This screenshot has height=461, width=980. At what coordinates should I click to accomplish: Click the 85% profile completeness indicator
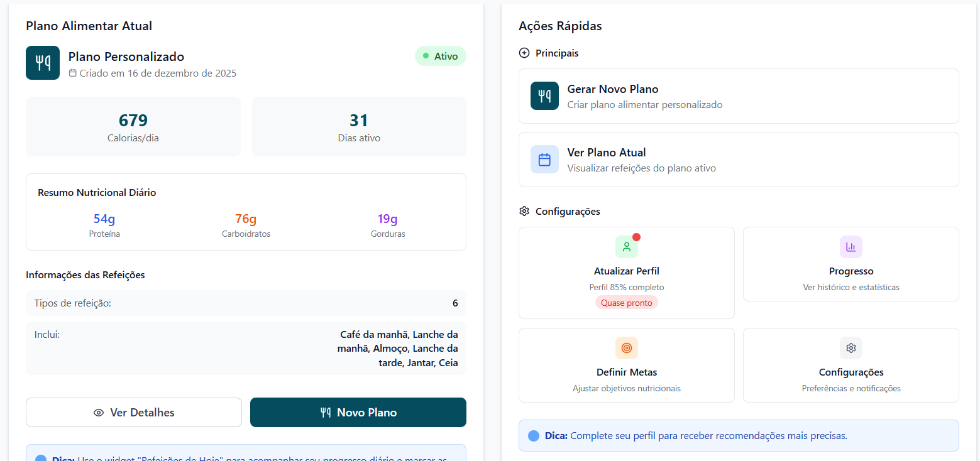(x=626, y=287)
